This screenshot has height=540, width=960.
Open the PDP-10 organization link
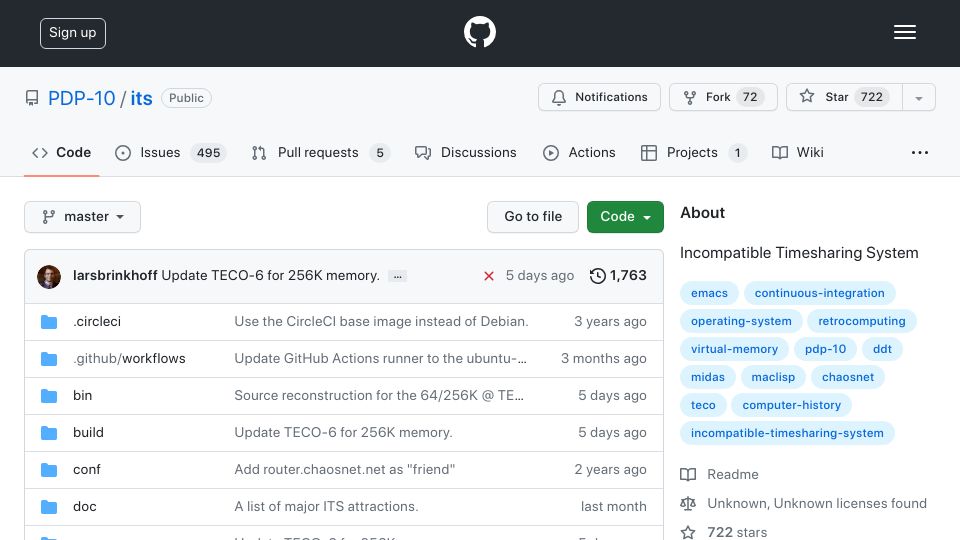point(81,98)
